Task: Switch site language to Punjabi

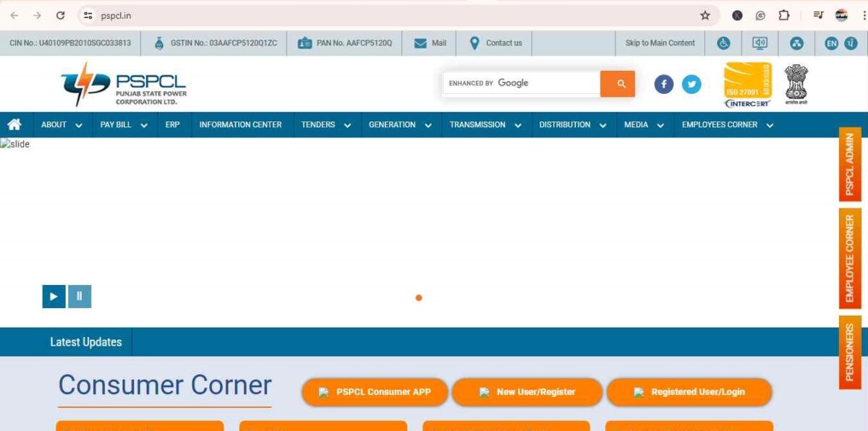Action: [x=851, y=43]
